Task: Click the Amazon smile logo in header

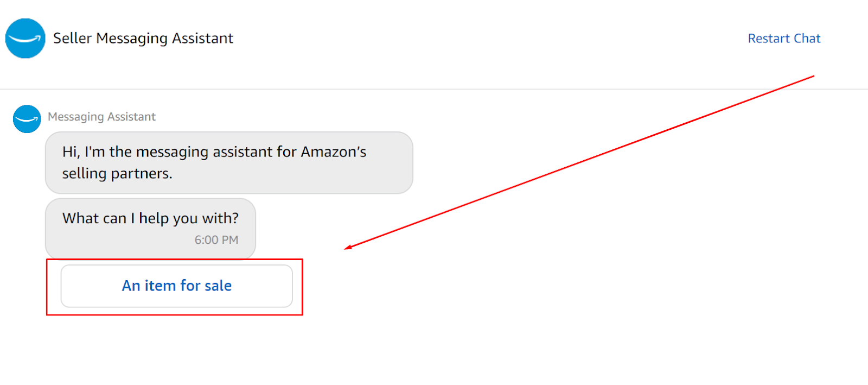Action: click(25, 39)
